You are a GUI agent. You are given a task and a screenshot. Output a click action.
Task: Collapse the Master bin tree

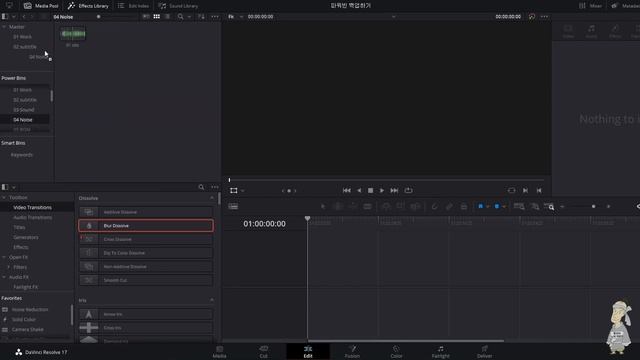point(4,27)
